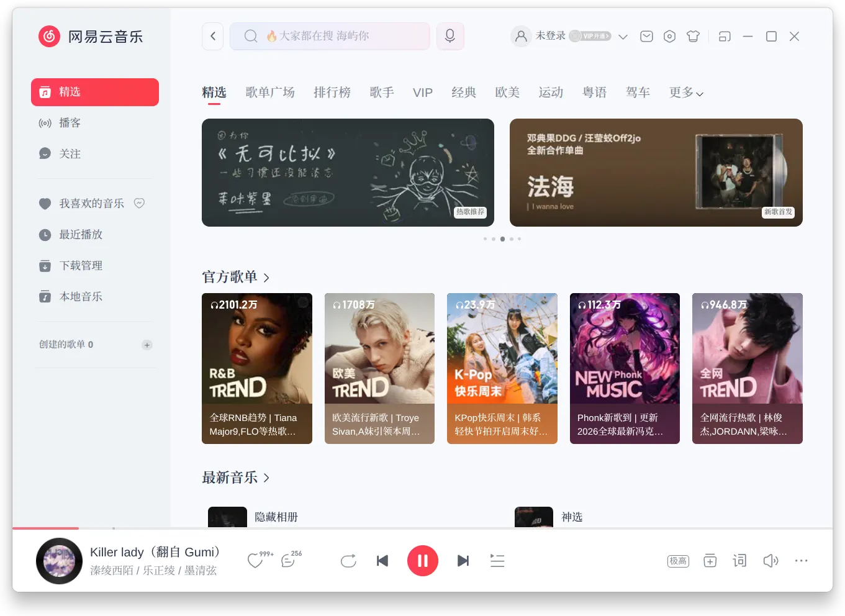Open the skin theme shirt icon
The height and width of the screenshot is (616, 845).
pyautogui.click(x=693, y=36)
